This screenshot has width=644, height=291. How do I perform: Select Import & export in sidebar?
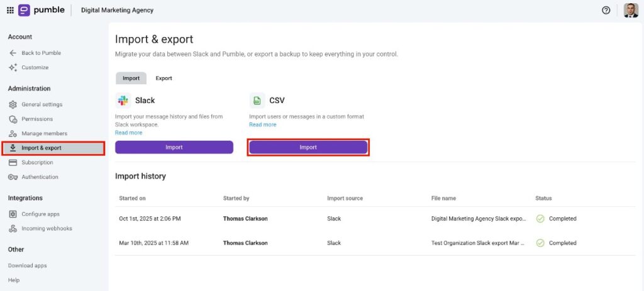point(53,148)
